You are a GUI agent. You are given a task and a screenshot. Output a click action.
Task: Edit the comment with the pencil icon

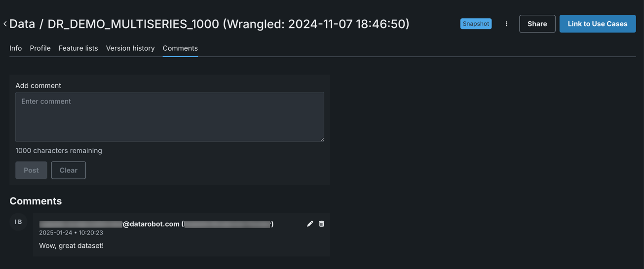coord(310,224)
